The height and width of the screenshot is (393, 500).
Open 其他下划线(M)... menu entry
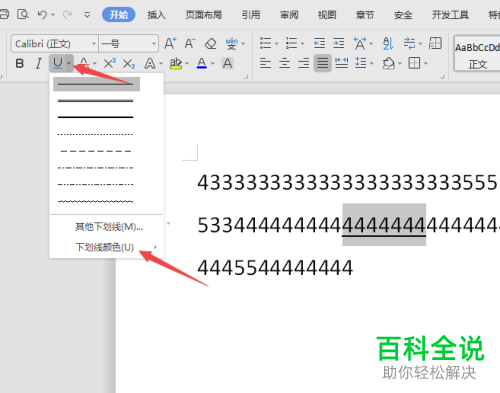(109, 227)
